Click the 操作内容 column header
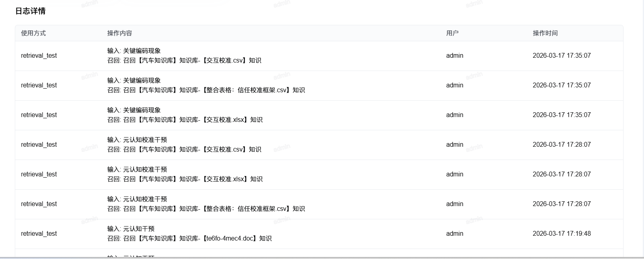Viewport: 644px width, 259px height. [x=119, y=33]
